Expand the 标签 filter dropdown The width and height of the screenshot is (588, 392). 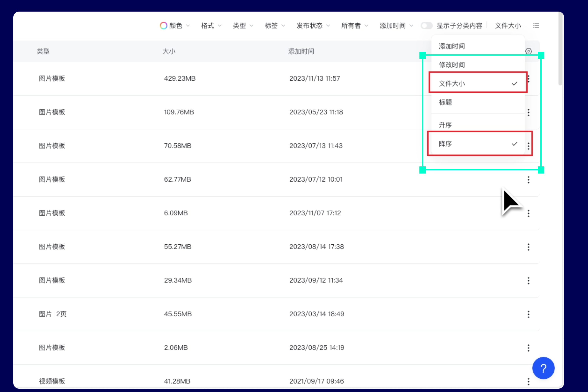[275, 25]
